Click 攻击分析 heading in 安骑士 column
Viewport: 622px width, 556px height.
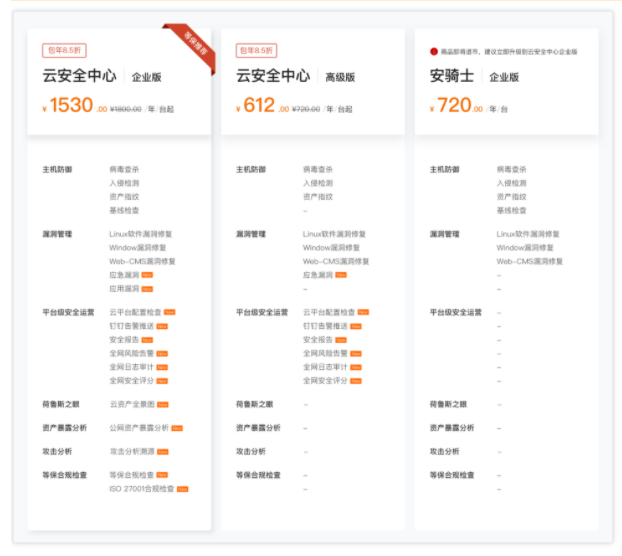pyautogui.click(x=444, y=451)
